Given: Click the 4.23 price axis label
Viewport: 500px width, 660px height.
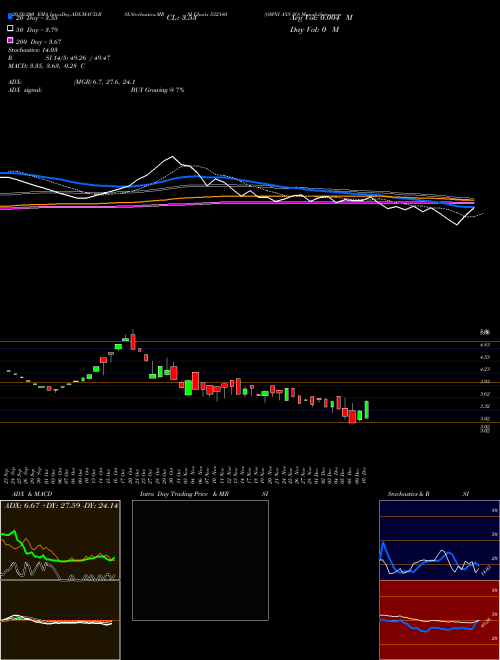Looking at the screenshot, I should [x=484, y=369].
